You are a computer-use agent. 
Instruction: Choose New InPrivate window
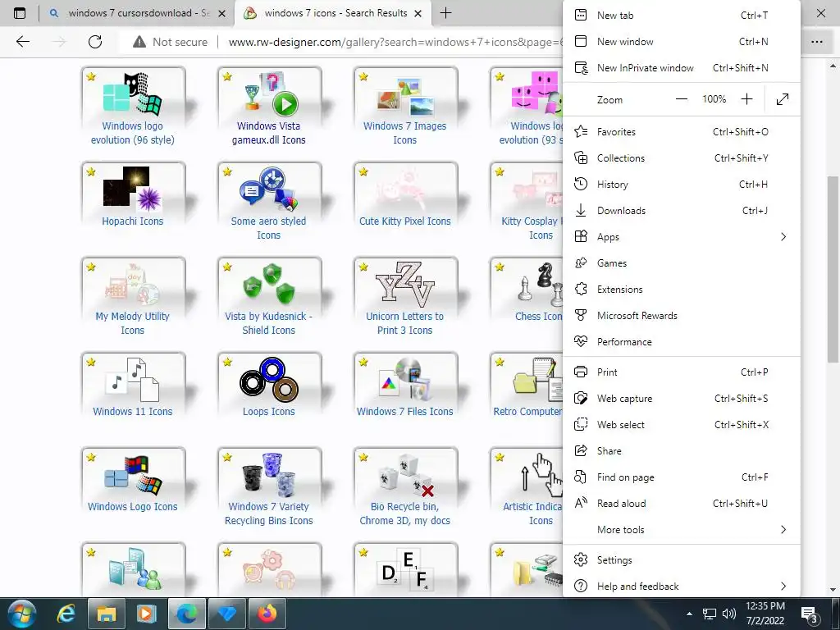point(682,67)
